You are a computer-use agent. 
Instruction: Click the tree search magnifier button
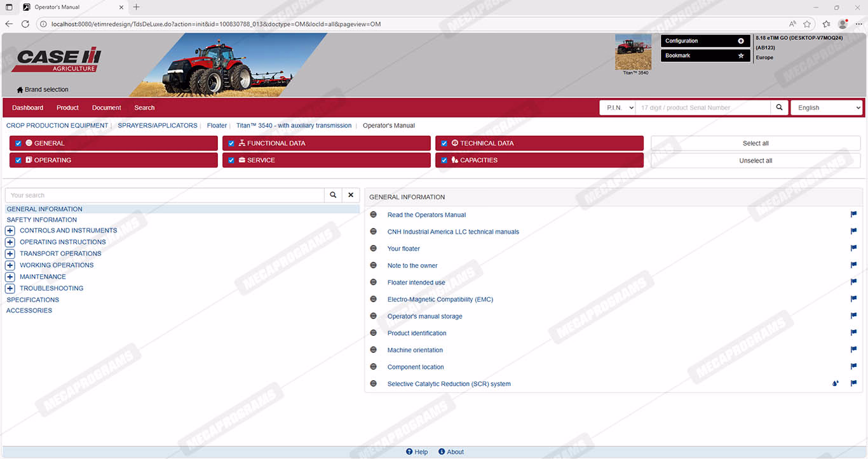click(x=333, y=196)
